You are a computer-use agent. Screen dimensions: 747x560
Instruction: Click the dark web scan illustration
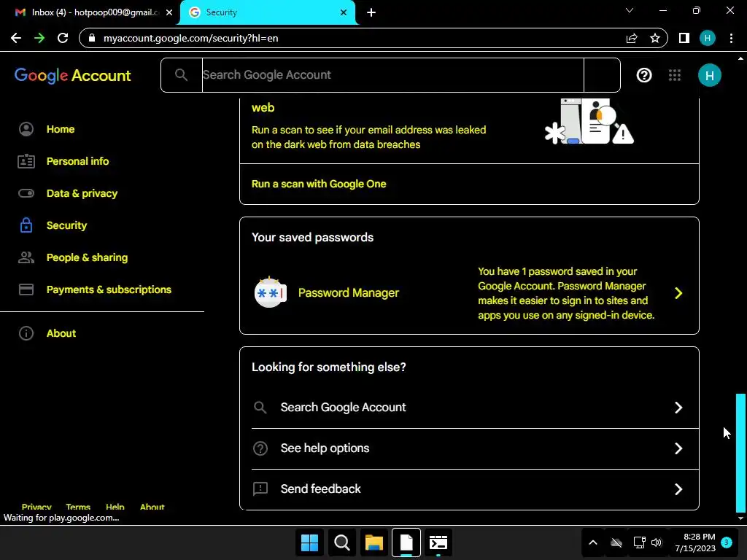pyautogui.click(x=589, y=122)
